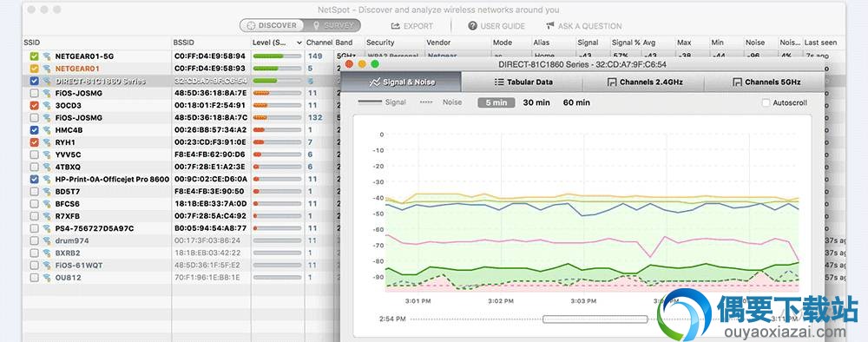Click the megaphone icon beside ASK A QUESTION
This screenshot has width=868, height=342.
[550, 26]
